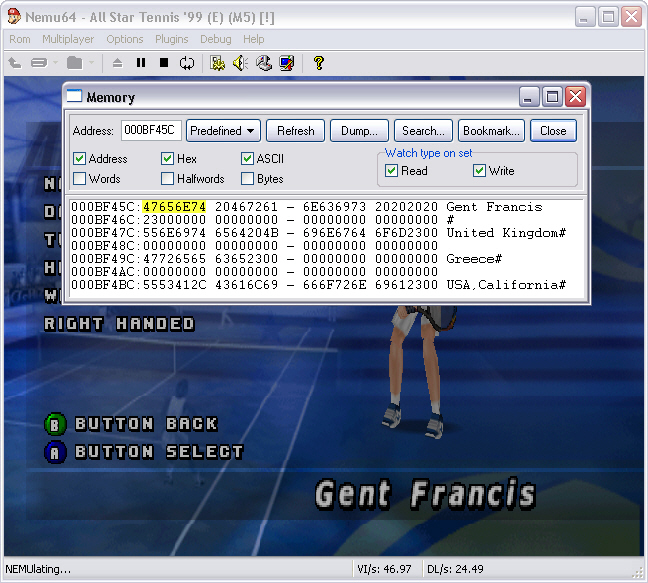Image resolution: width=648 pixels, height=583 pixels.
Task: Click the grey folder toolbar icon
Action: 75,63
